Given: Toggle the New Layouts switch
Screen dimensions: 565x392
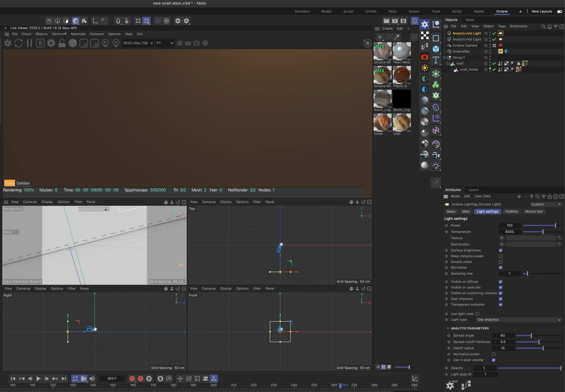Looking at the screenshot, I should click(x=560, y=11).
